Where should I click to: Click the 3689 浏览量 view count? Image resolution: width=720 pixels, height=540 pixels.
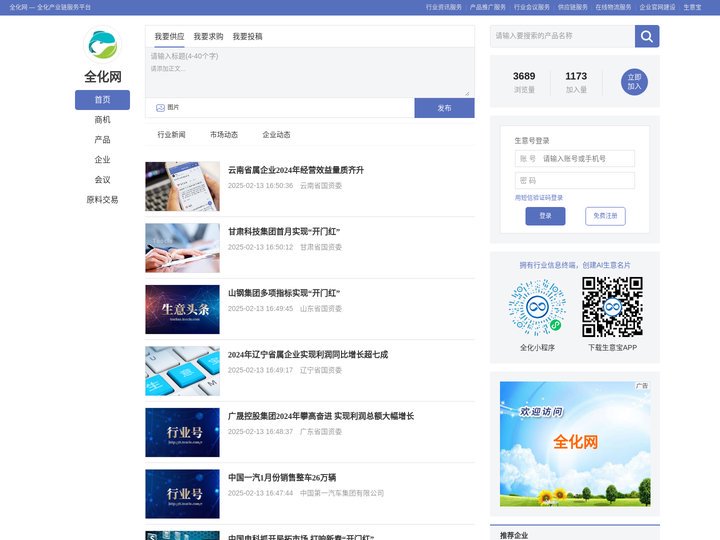point(524,82)
